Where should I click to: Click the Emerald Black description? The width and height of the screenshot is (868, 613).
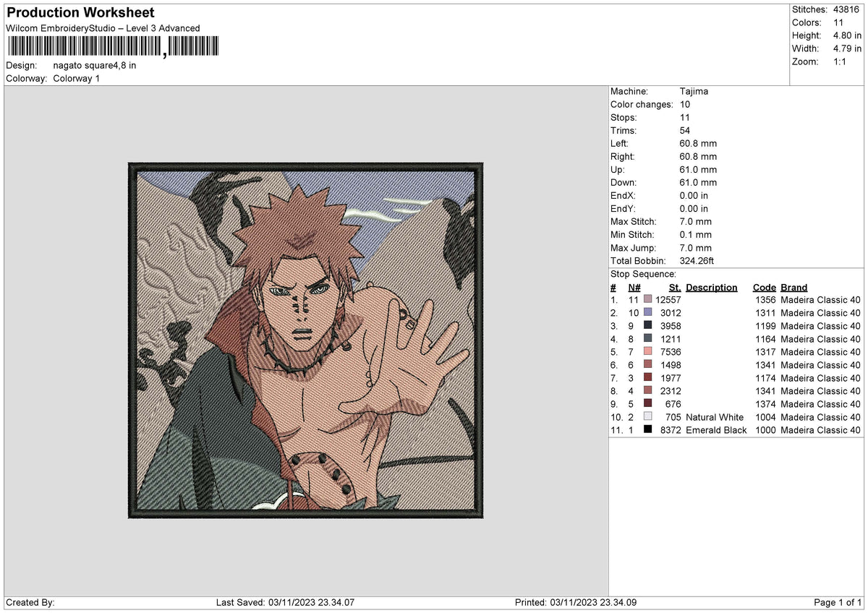[716, 430]
